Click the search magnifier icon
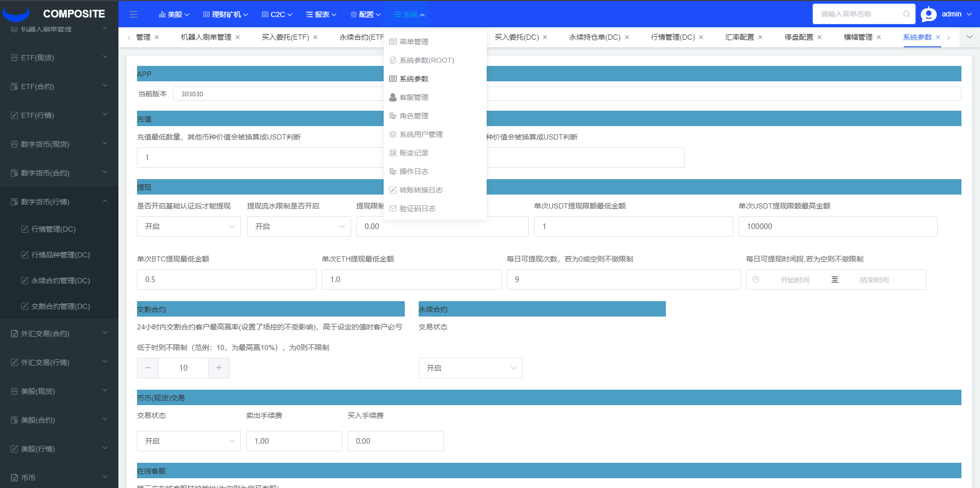980x488 pixels. click(x=907, y=14)
